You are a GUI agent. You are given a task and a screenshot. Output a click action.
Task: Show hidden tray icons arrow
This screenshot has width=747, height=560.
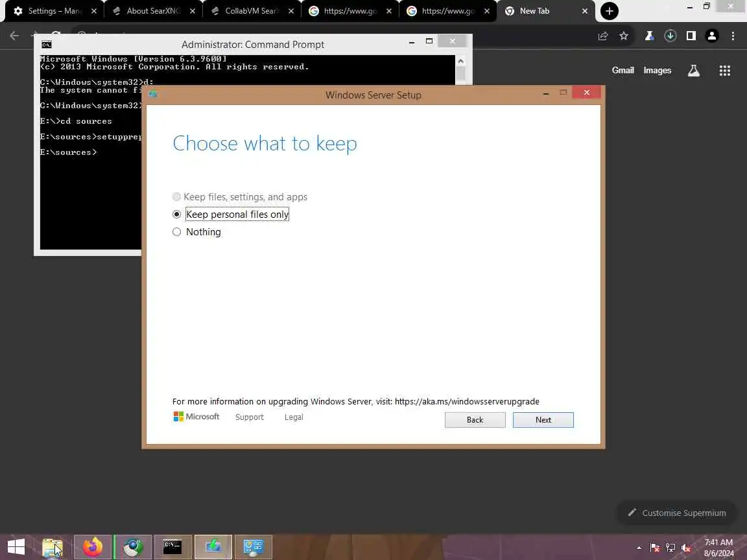[639, 548]
